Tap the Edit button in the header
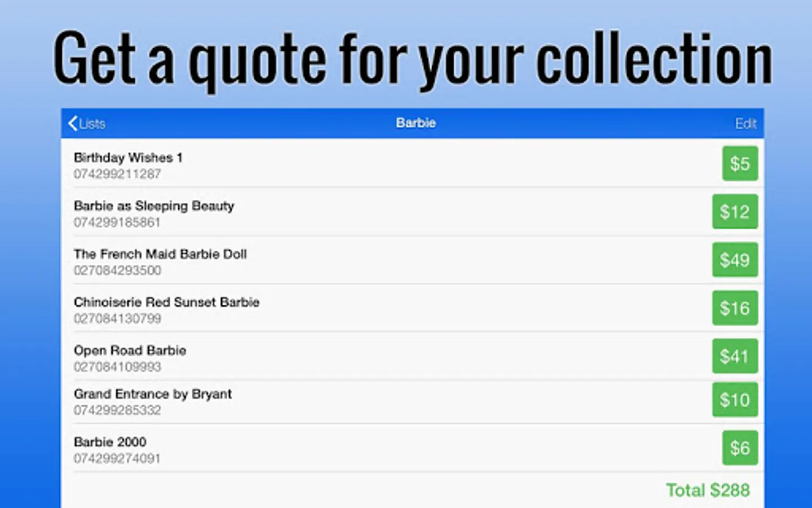Image resolution: width=812 pixels, height=508 pixels. [x=745, y=124]
